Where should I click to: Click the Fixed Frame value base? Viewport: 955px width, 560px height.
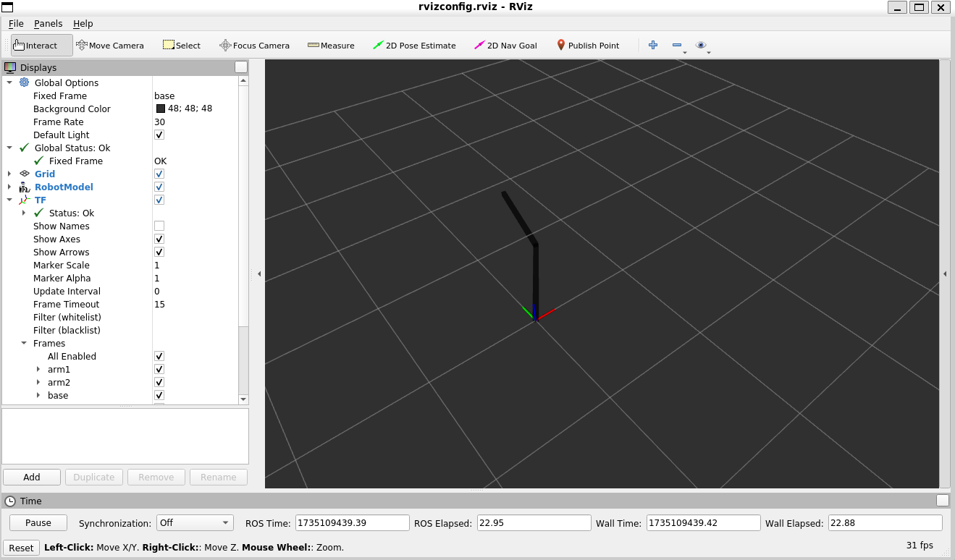164,96
